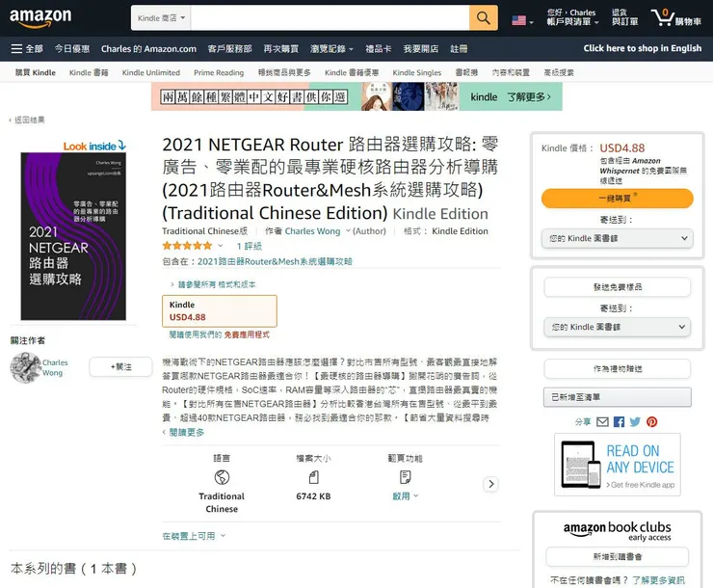Open Returns and Orders link
This screenshot has height=588, width=713.
(624, 17)
